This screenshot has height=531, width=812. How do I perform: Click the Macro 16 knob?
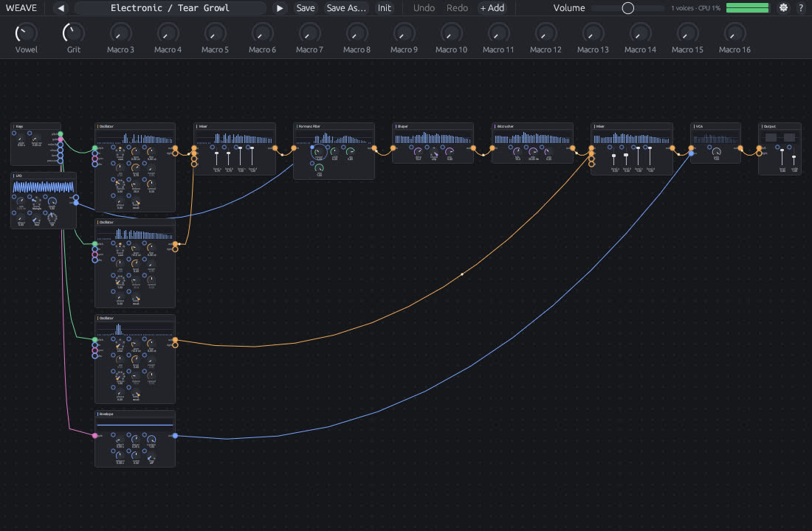(x=734, y=33)
